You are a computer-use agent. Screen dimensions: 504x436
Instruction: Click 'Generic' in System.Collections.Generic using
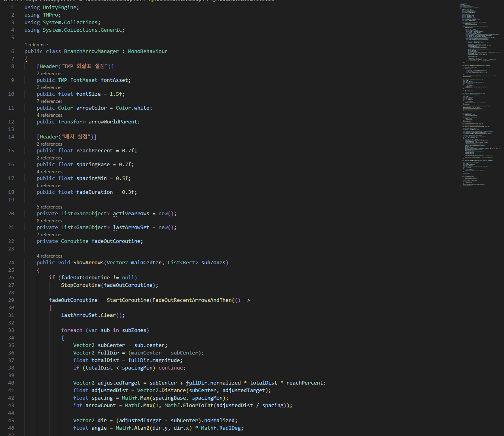click(x=111, y=30)
